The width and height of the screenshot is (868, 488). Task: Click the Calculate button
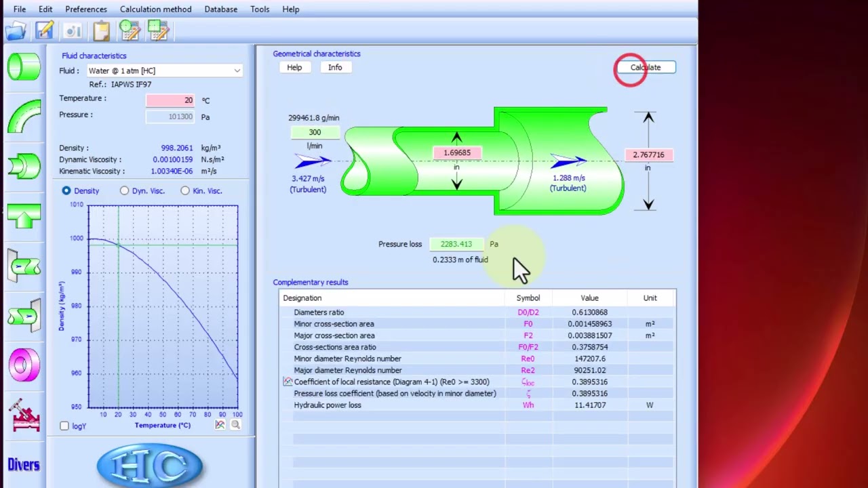pos(646,67)
